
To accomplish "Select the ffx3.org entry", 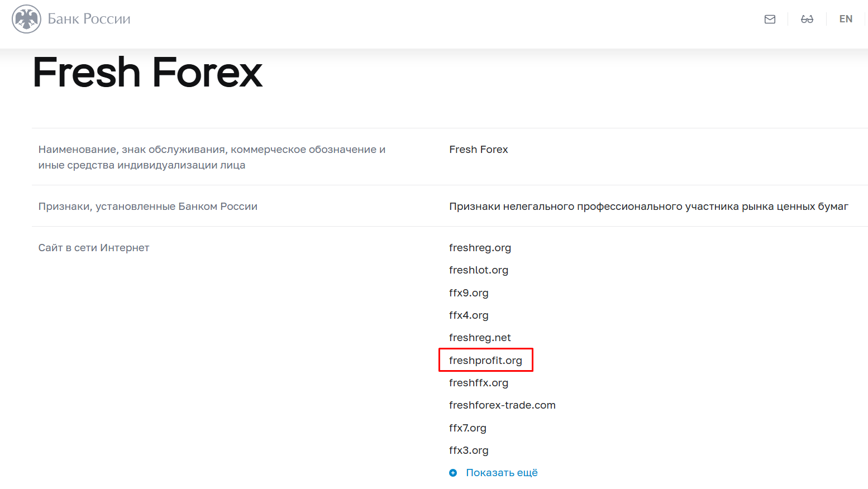I will point(469,450).
